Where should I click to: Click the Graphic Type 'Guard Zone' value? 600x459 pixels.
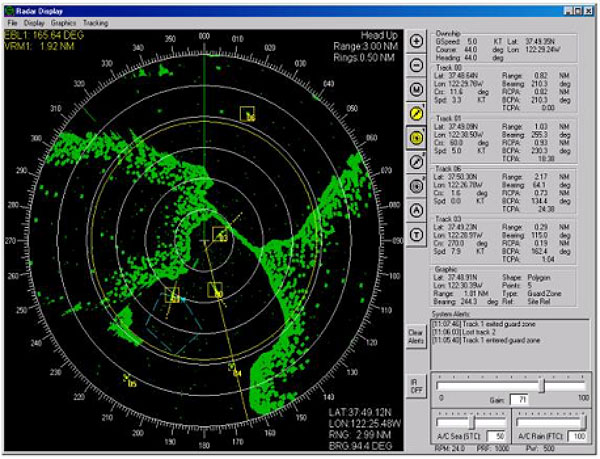coord(544,293)
